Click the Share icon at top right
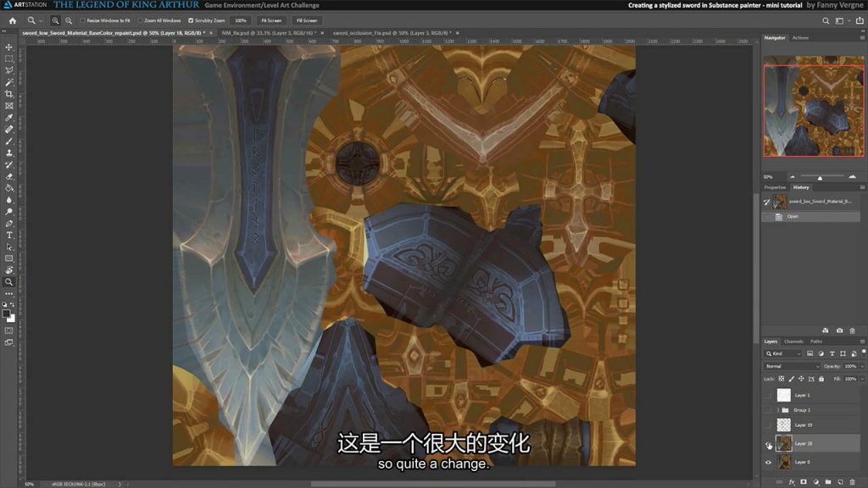This screenshot has width=868, height=488. point(860,20)
